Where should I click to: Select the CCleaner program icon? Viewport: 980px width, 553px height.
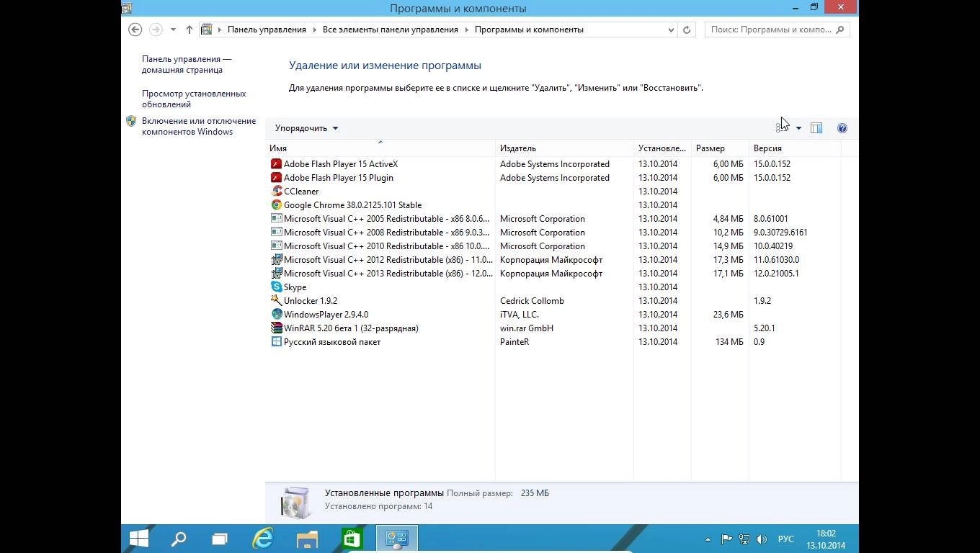coord(276,192)
